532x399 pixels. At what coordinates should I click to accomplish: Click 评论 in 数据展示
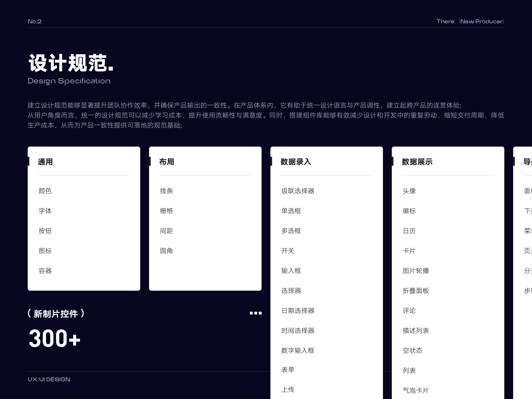click(409, 310)
